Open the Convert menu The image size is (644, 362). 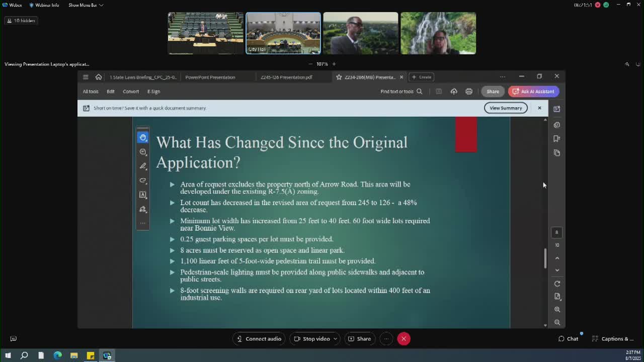tap(131, 92)
